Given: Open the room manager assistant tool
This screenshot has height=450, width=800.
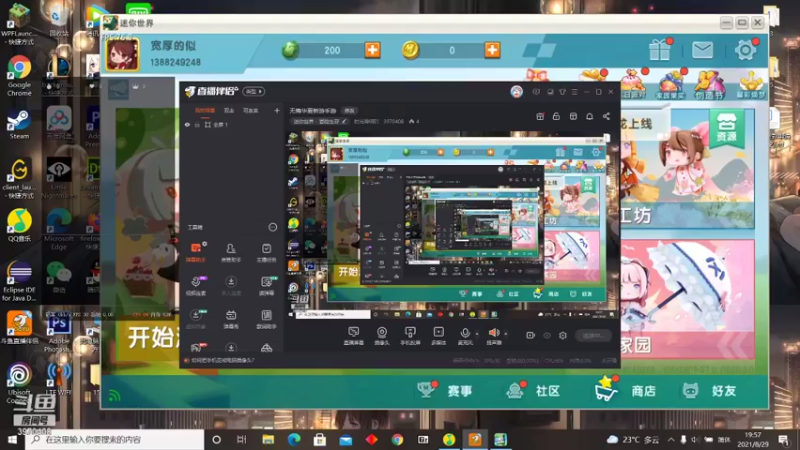Looking at the screenshot, I should (x=231, y=252).
